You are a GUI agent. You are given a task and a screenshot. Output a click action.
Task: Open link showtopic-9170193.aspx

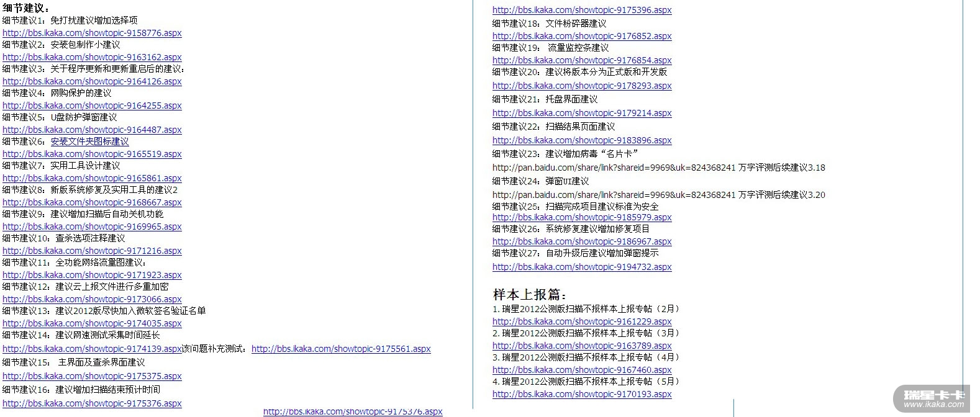pyautogui.click(x=582, y=394)
